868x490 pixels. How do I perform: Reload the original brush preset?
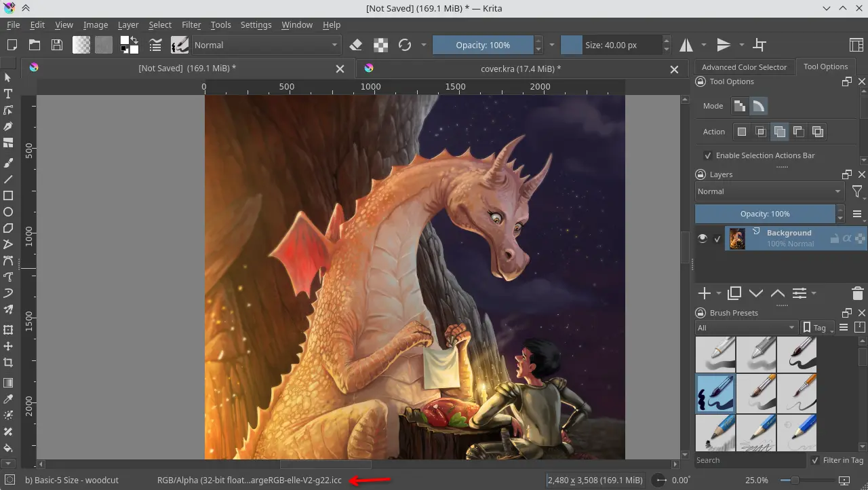click(x=405, y=45)
